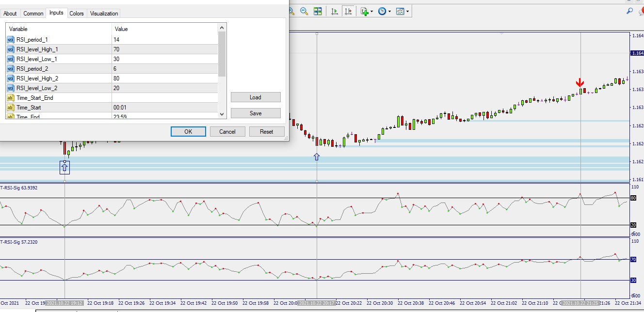Open the Visualization tab
The height and width of the screenshot is (312, 644).
point(104,14)
